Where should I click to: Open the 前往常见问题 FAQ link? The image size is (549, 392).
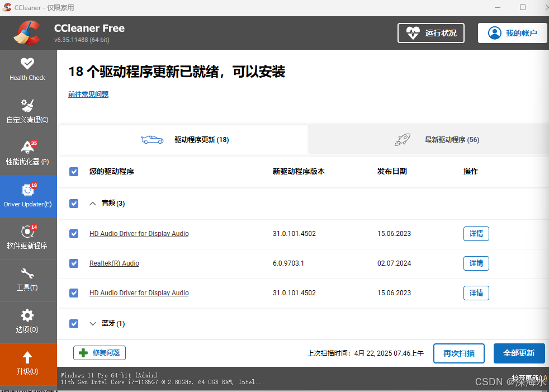click(88, 95)
